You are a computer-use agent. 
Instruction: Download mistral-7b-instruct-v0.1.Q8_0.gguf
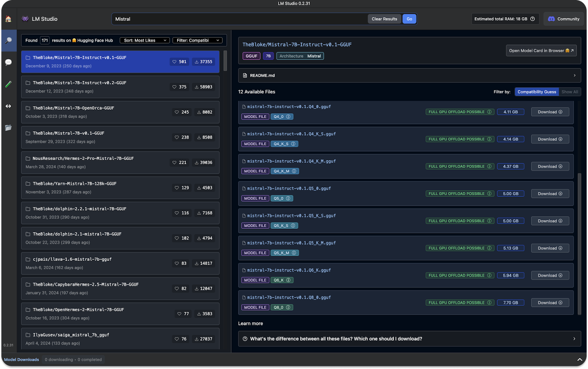coord(550,302)
